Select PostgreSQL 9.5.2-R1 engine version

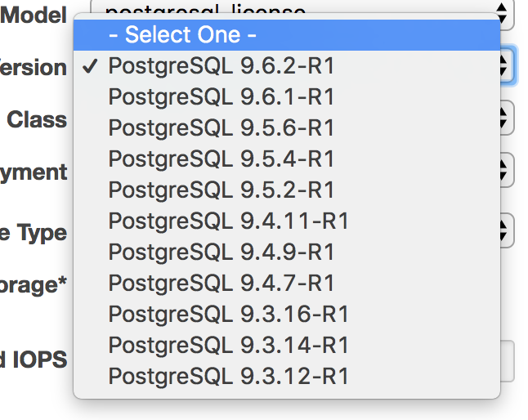[287, 190]
